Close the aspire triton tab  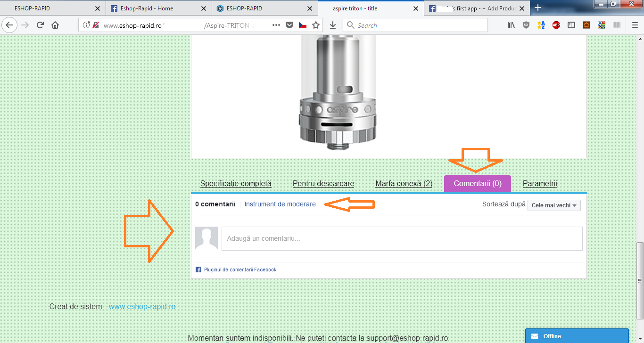pyautogui.click(x=416, y=8)
